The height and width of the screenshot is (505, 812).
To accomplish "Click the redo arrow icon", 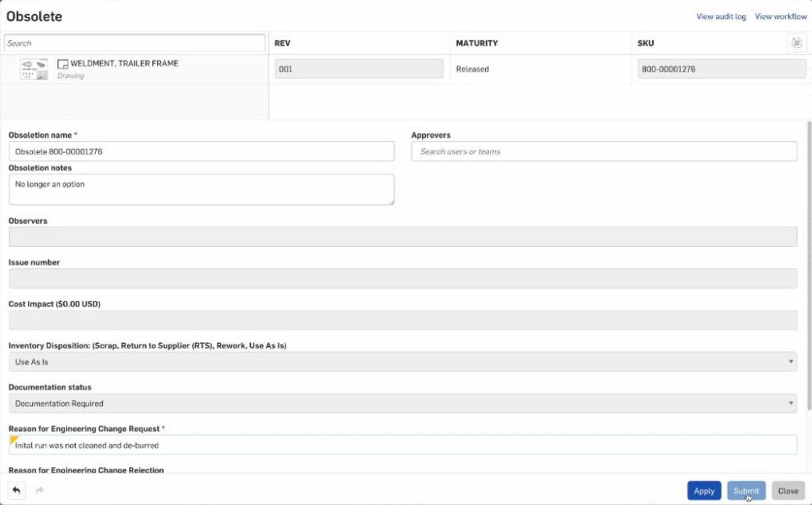I will click(x=40, y=490).
